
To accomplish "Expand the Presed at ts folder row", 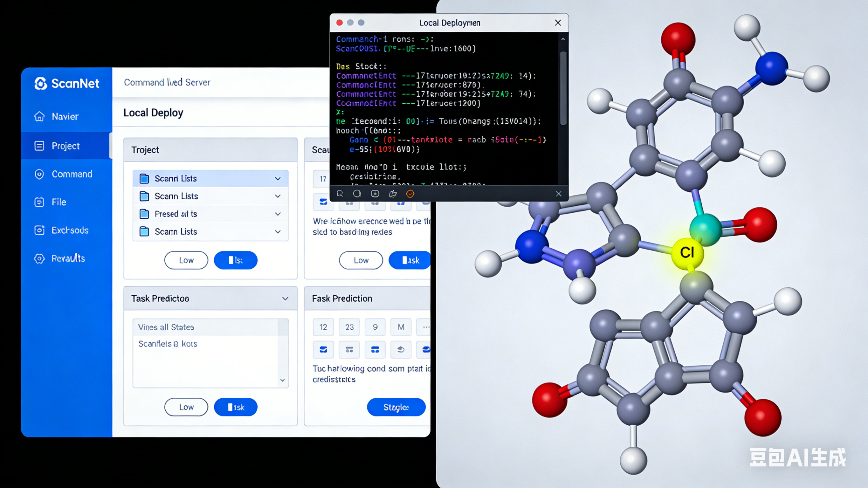I will pyautogui.click(x=278, y=214).
